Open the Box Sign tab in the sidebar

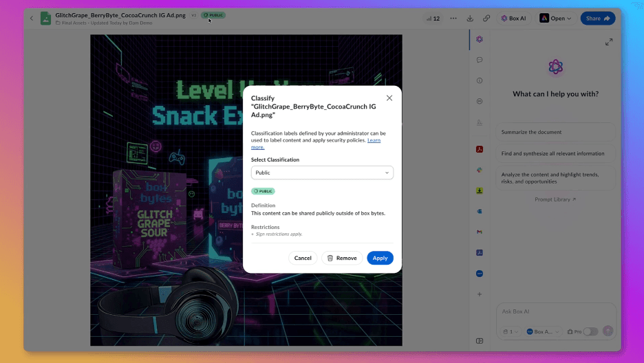tap(480, 122)
